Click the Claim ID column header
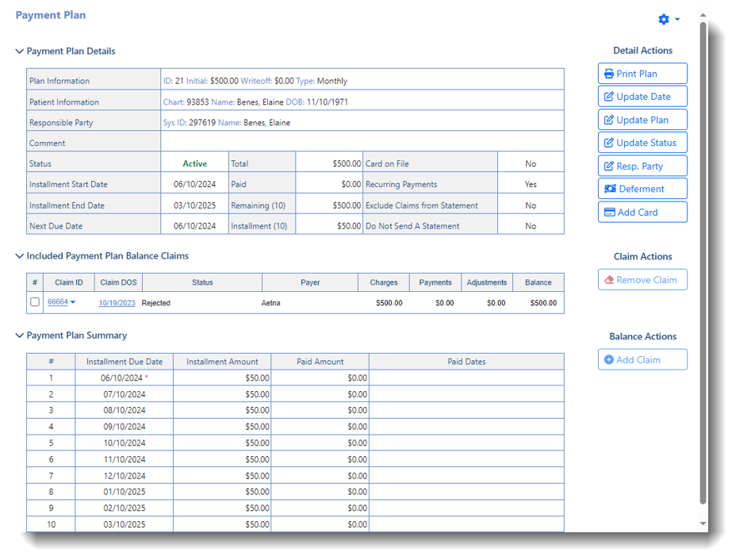The width and height of the screenshot is (732, 560). click(x=69, y=282)
